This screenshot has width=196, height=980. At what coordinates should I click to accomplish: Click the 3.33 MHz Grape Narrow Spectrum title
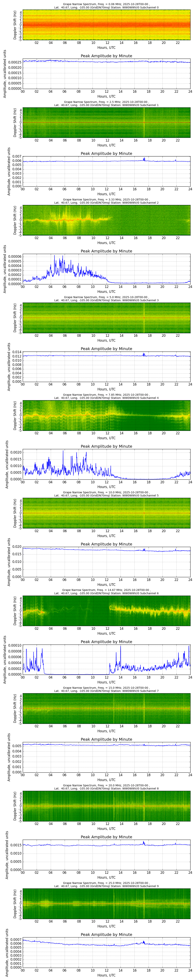[x=106, y=199]
